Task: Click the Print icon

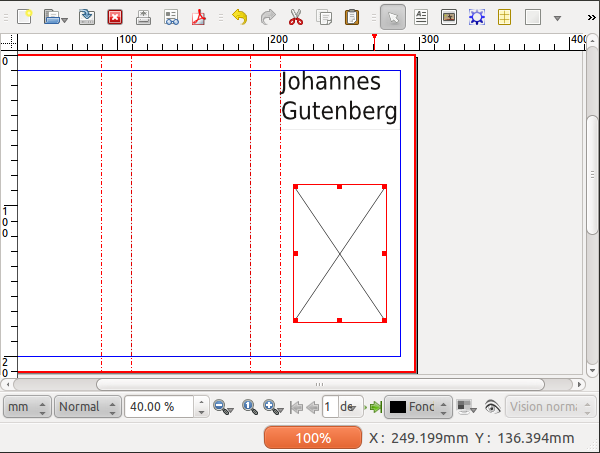Action: coord(143,17)
